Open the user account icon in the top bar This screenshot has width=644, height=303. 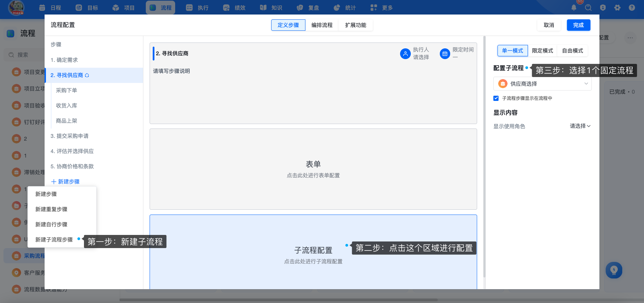pos(603,8)
